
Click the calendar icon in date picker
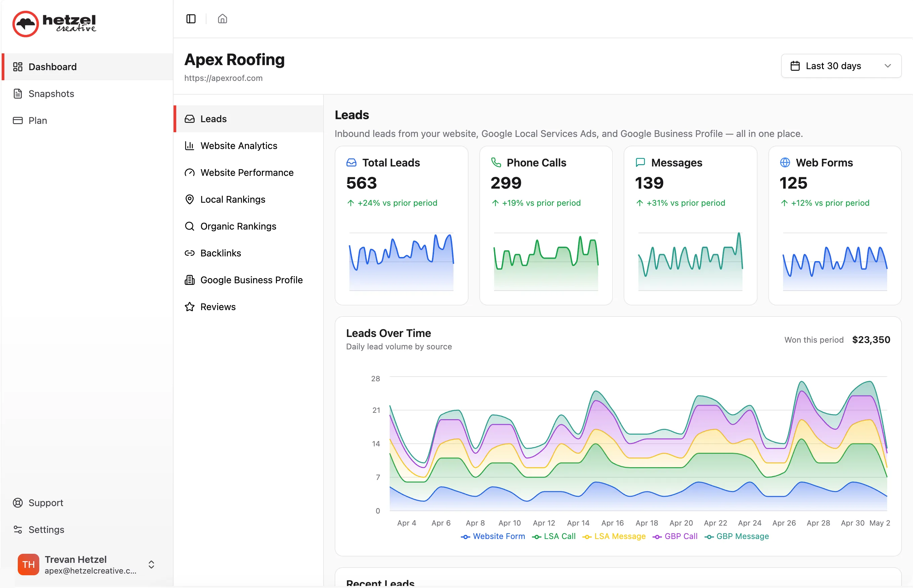795,66
